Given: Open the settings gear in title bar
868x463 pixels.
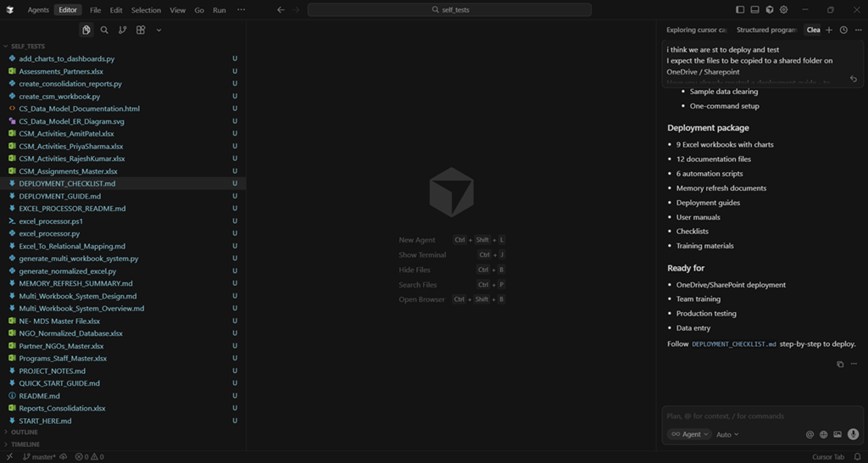Looking at the screenshot, I should 784,10.
